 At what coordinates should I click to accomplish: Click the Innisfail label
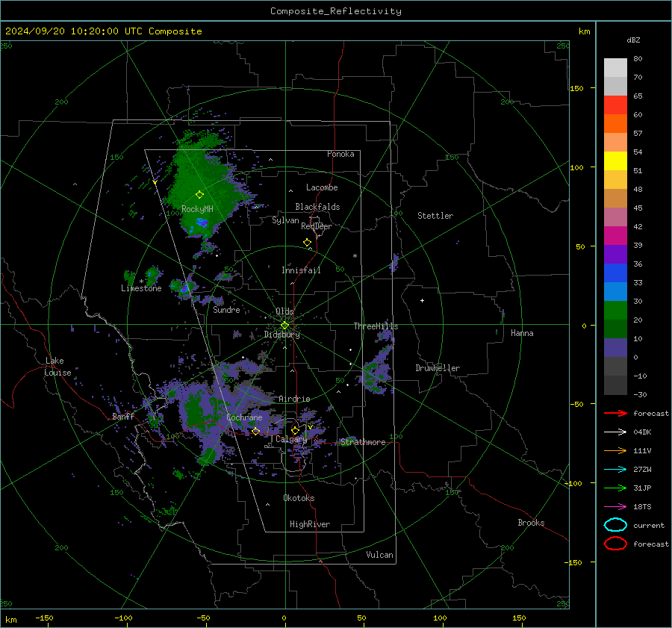[301, 270]
